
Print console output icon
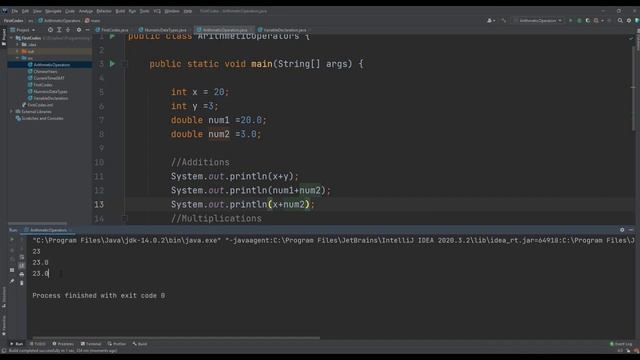tap(22, 274)
